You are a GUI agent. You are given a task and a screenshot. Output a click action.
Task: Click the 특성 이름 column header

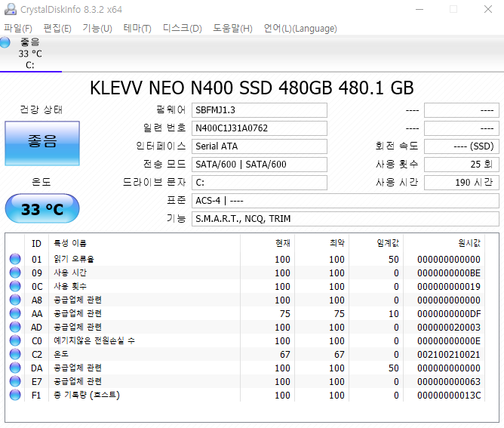[x=144, y=243]
